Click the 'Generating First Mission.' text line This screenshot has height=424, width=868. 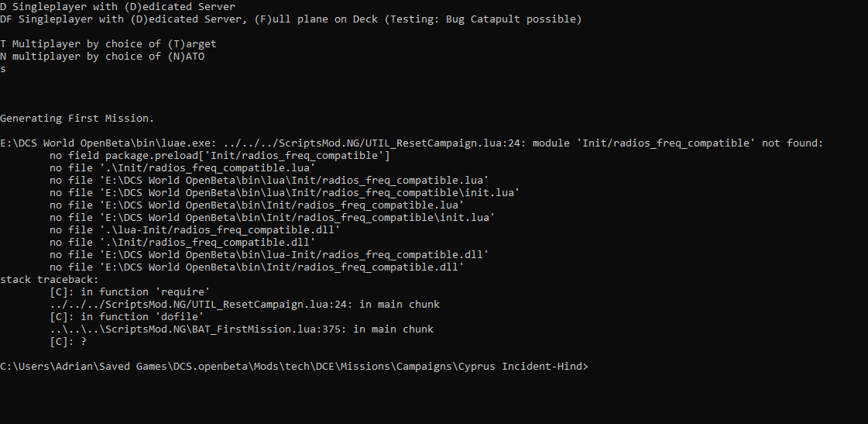[x=77, y=118]
